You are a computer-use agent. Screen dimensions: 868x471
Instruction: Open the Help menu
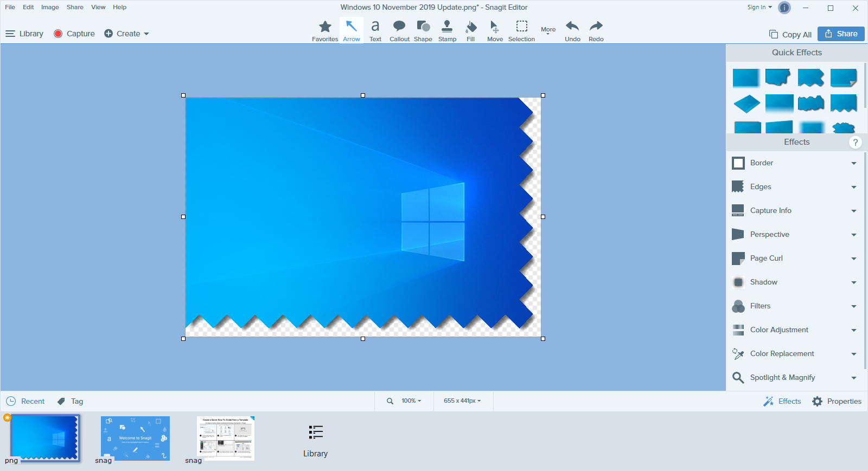[119, 7]
